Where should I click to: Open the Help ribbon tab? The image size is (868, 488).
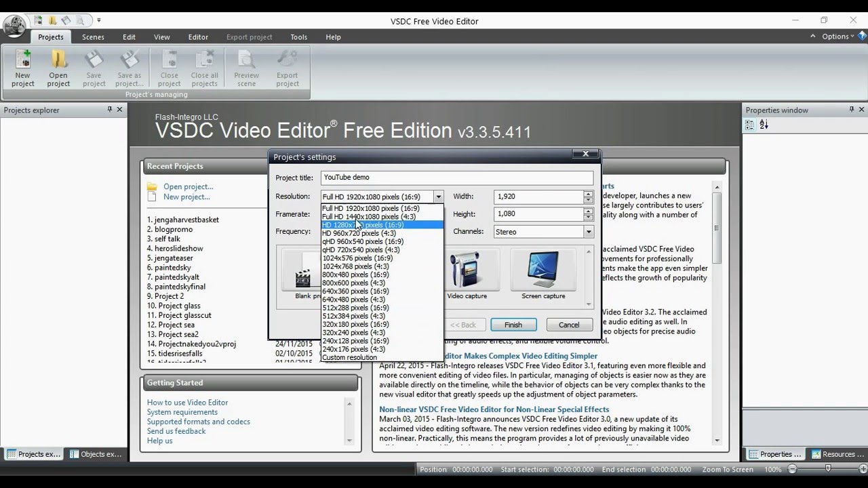coord(333,37)
